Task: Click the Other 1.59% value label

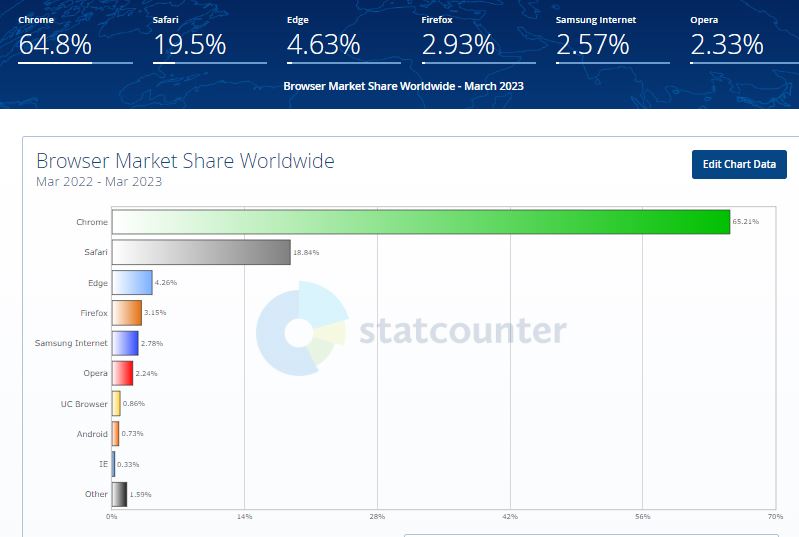Action: click(140, 494)
